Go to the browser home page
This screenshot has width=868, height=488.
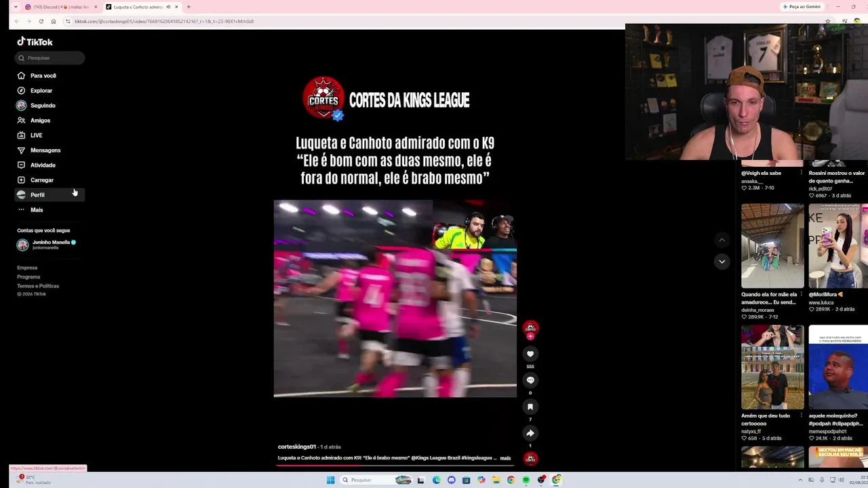(54, 21)
